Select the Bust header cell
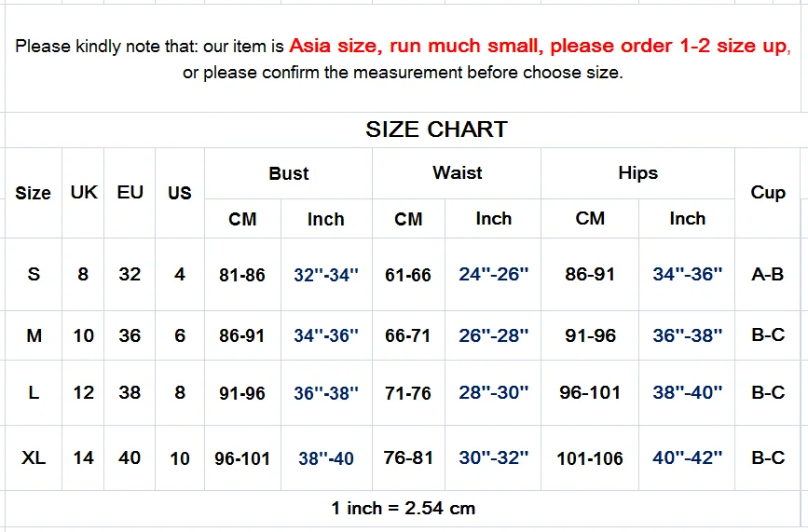The height and width of the screenshot is (532, 808). tap(289, 173)
